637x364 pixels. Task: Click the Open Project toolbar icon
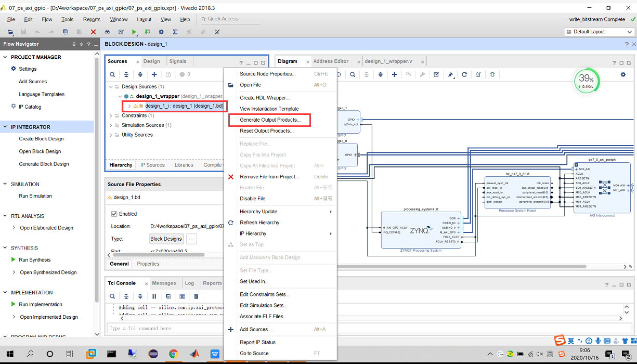[x=10, y=32]
